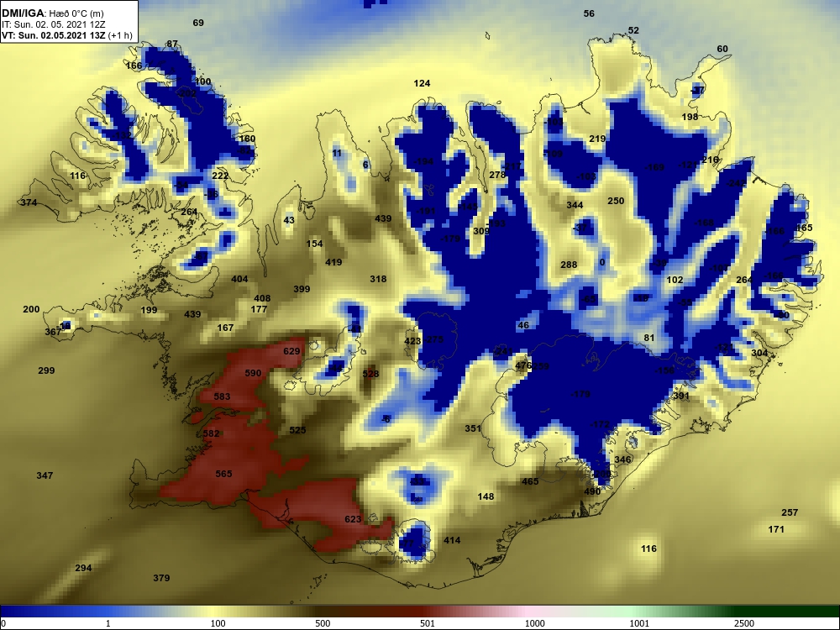Click the 500 label on the colour scale
The image size is (840, 630).
pos(323,623)
